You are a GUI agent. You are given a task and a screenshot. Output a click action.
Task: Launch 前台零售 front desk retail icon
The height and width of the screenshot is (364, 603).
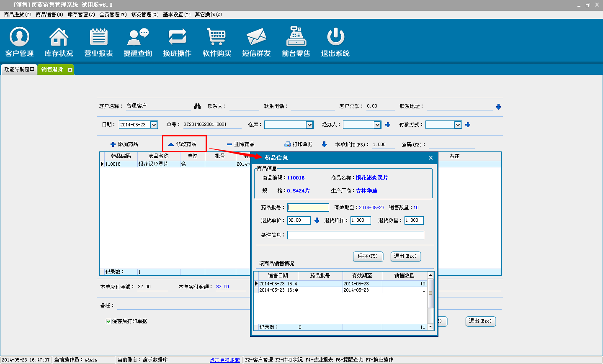[x=296, y=42]
